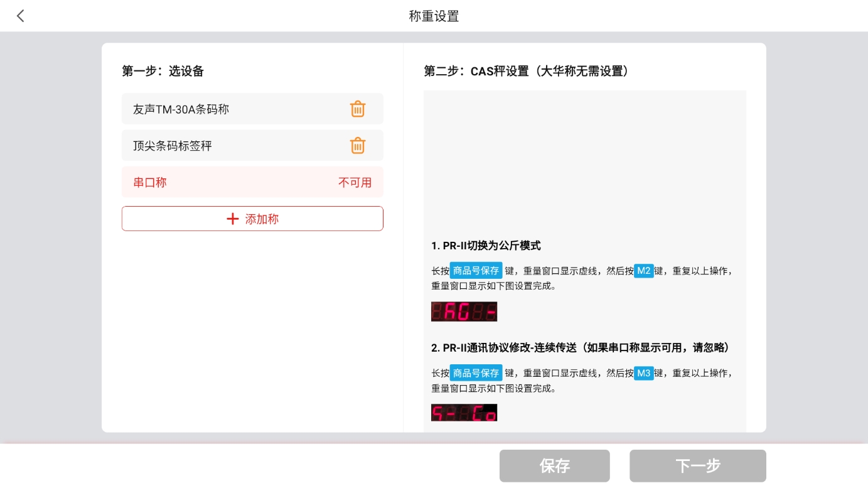The width and height of the screenshot is (868, 488).
Task: Click the plus icon in 添加称
Action: pos(233,219)
